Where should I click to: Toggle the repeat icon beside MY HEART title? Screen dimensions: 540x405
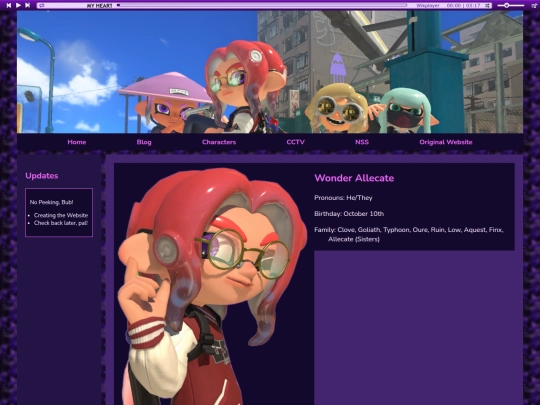[41, 6]
